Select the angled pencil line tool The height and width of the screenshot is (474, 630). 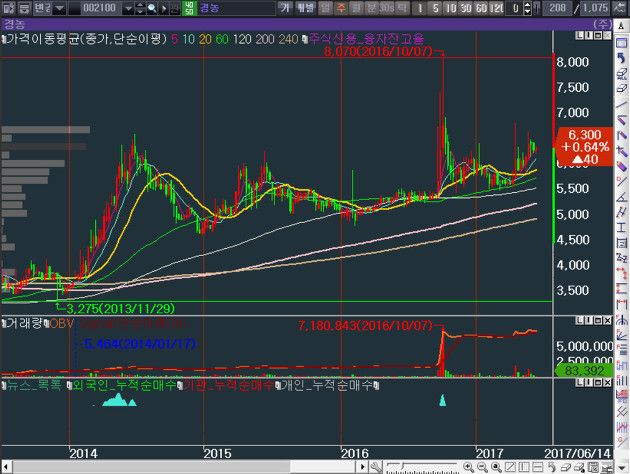click(x=621, y=118)
